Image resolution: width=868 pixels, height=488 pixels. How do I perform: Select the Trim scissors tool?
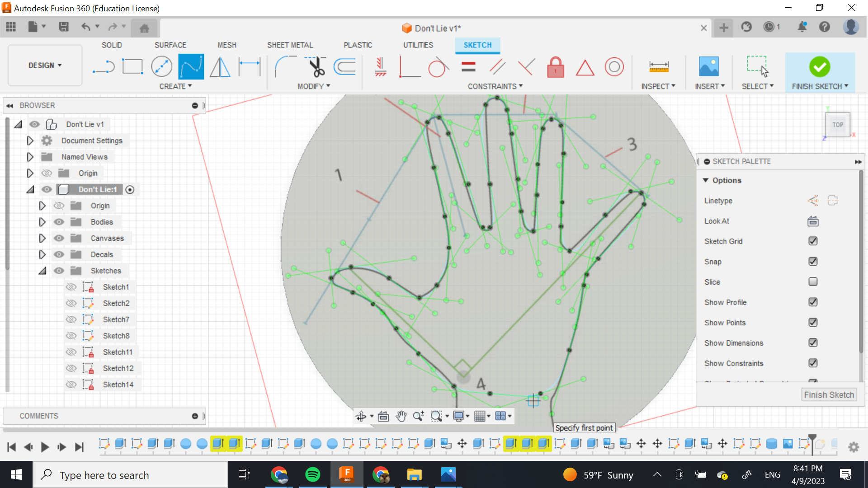pos(316,67)
